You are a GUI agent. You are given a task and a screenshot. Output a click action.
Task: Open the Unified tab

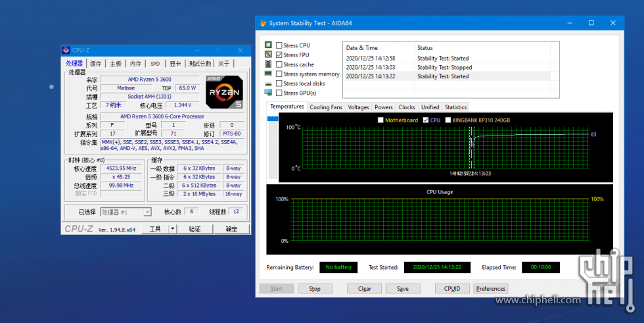click(430, 107)
